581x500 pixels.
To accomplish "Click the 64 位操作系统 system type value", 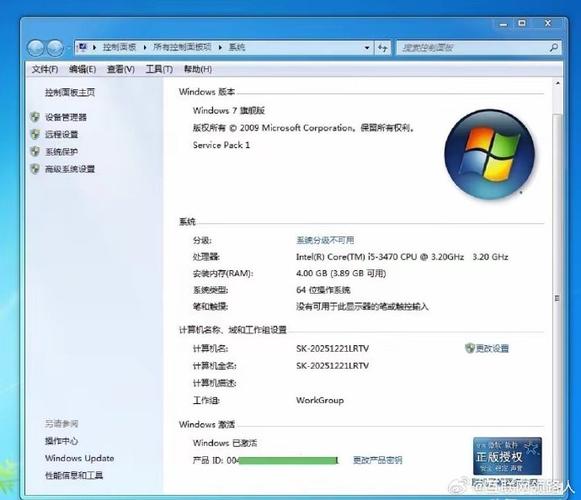I will [323, 290].
